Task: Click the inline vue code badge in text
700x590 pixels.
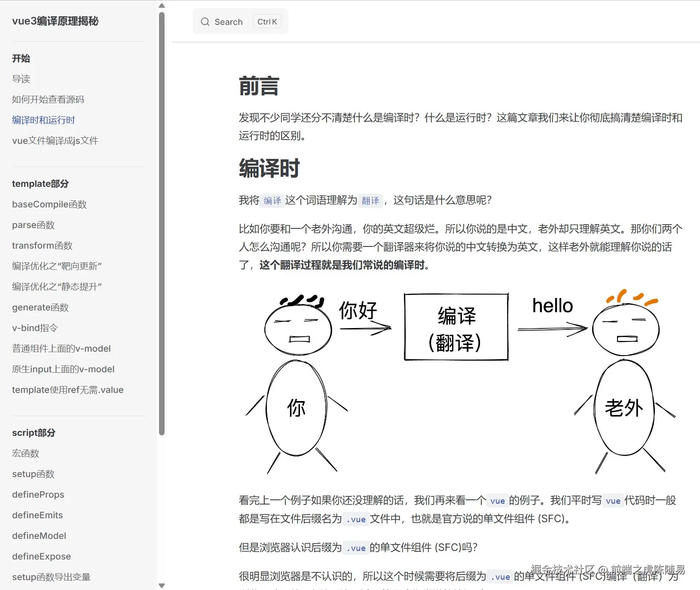Action: pos(497,501)
